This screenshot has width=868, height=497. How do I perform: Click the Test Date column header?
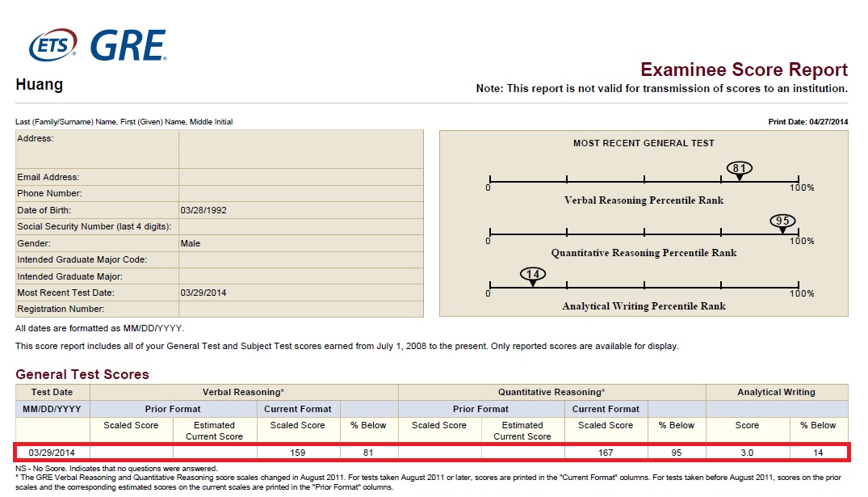point(52,392)
